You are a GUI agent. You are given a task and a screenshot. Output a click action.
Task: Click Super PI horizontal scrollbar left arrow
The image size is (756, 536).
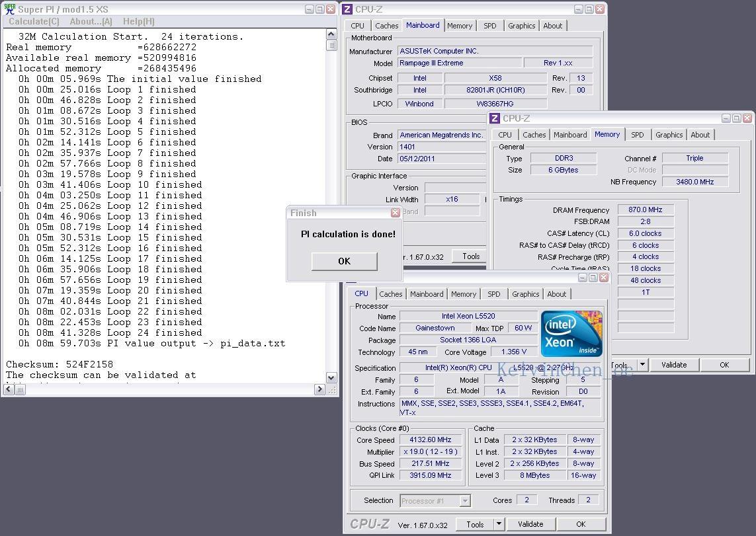point(10,389)
